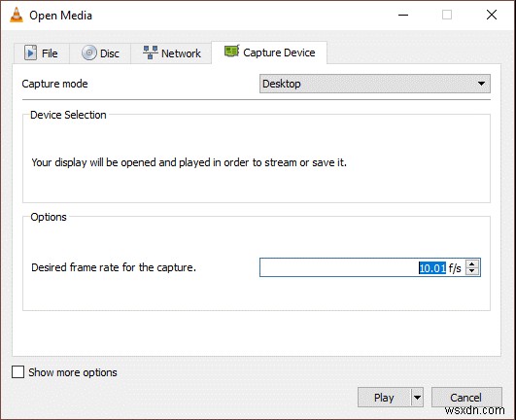Select the Capture Device tab
Image resolution: width=516 pixels, height=420 pixels.
pos(269,52)
